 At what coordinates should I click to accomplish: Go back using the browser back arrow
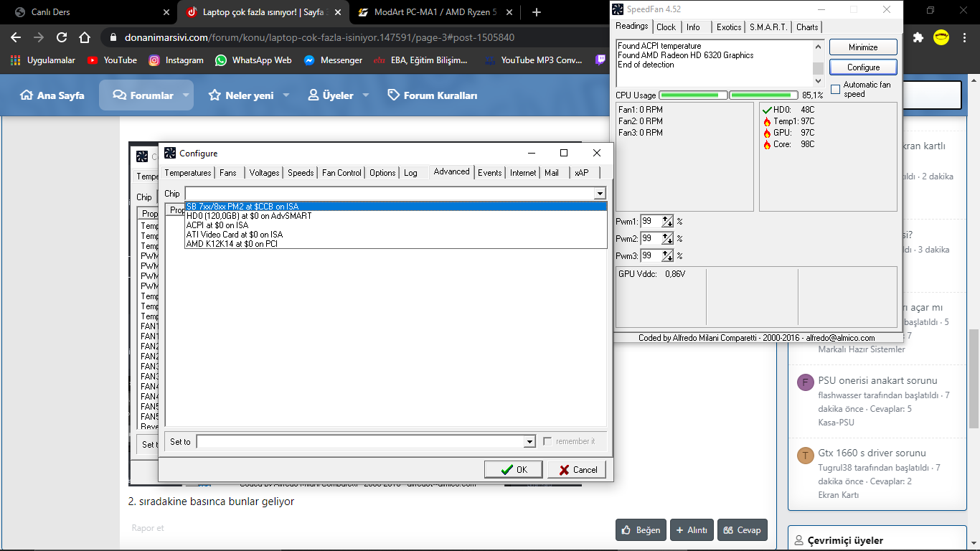(x=16, y=37)
